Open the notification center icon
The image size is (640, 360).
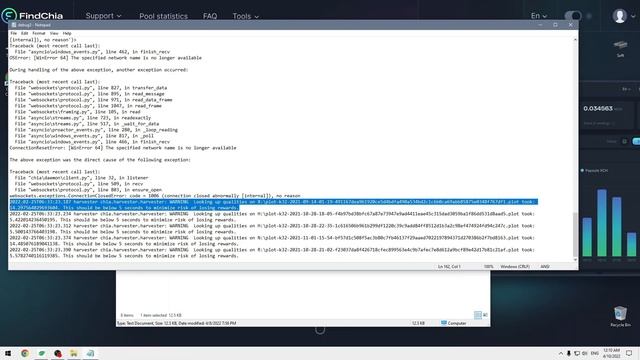coord(629,353)
